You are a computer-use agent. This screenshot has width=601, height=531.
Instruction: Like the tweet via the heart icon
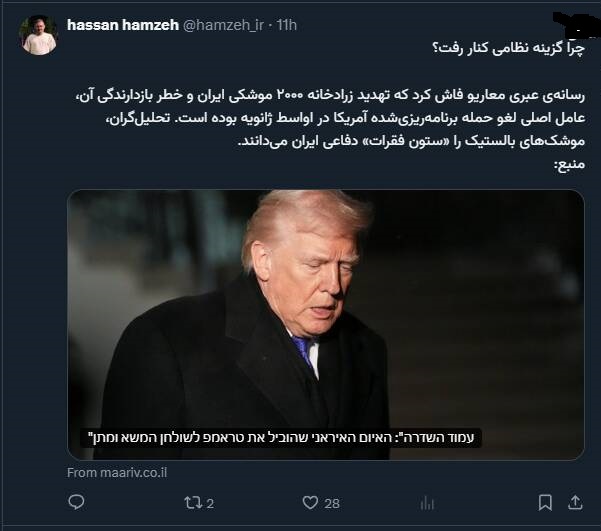click(x=310, y=503)
